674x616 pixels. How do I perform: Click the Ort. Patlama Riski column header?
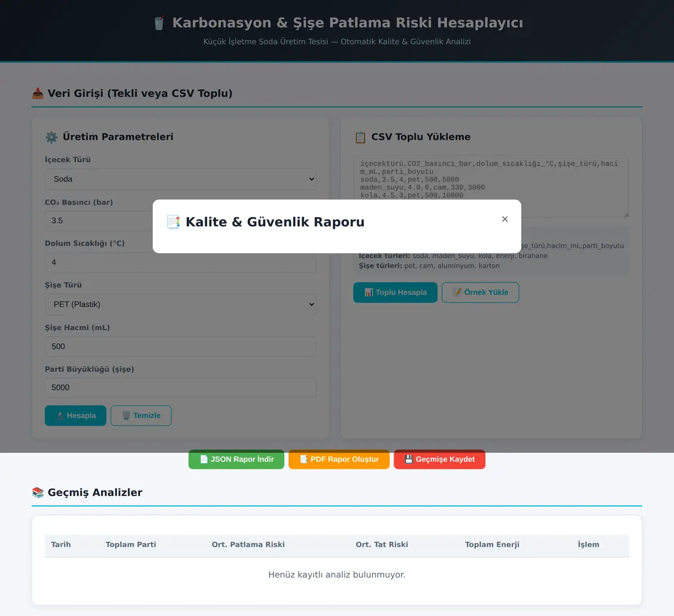[x=248, y=545]
